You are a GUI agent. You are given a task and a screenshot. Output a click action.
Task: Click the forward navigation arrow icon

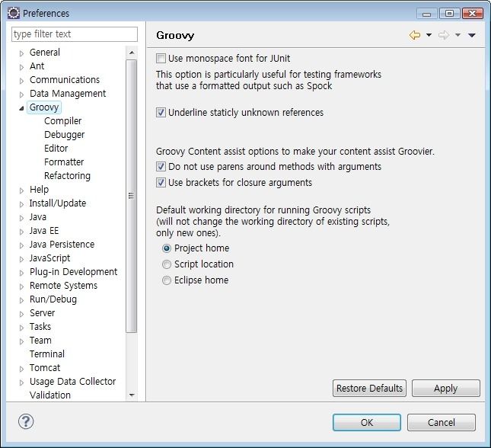(443, 35)
